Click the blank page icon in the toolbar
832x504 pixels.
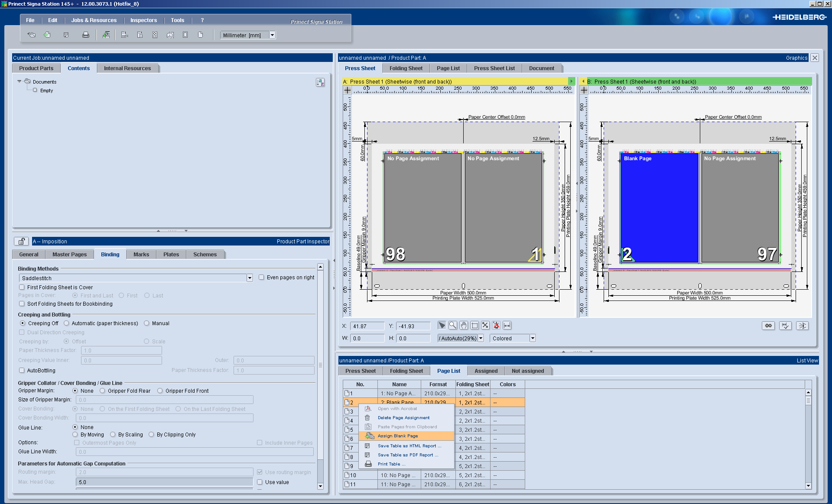click(x=200, y=35)
